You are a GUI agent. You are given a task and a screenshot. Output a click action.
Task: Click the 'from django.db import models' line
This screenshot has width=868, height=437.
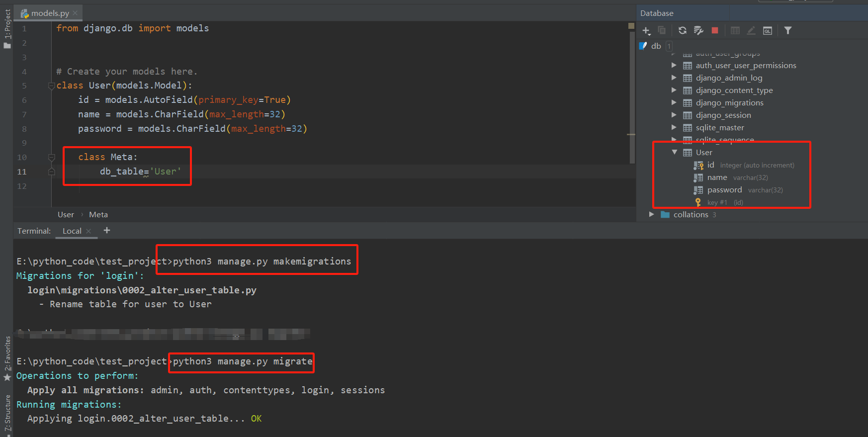point(133,28)
